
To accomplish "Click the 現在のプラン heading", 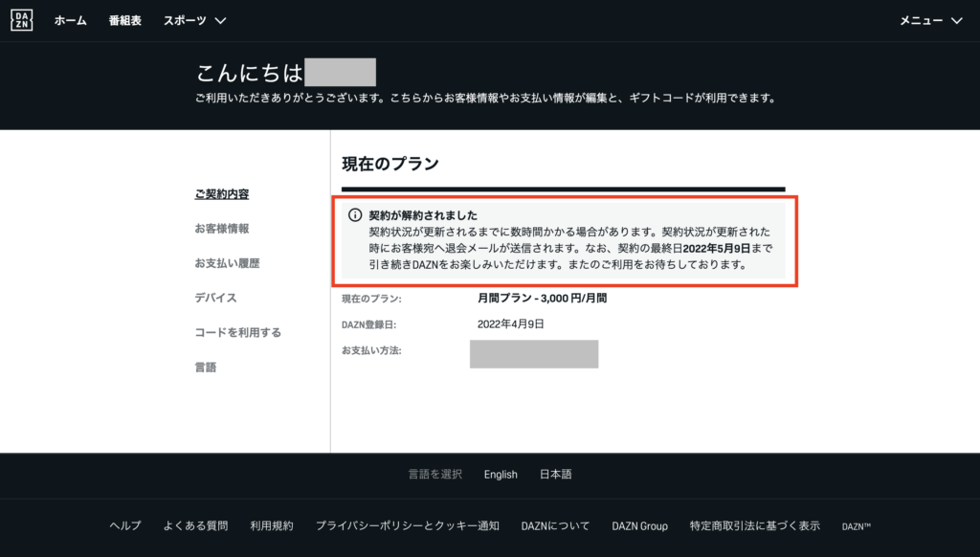I will click(390, 164).
